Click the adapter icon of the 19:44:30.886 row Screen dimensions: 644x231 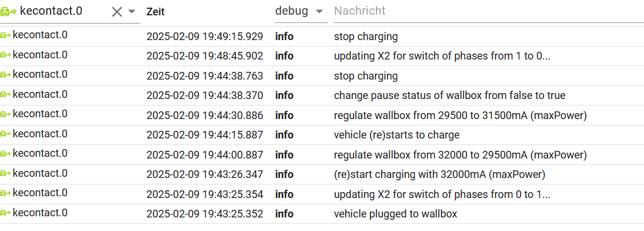(5, 114)
